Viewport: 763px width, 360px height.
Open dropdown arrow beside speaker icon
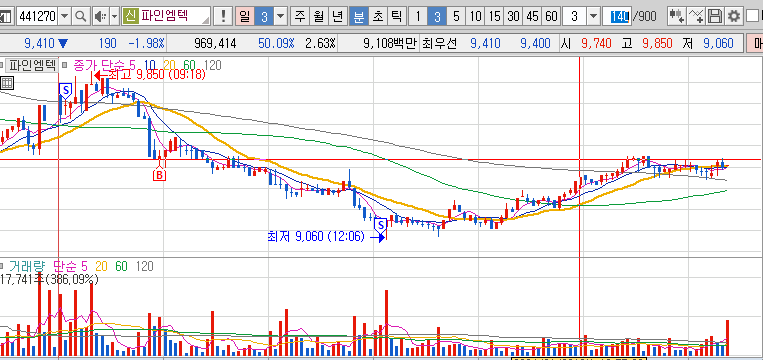click(x=114, y=17)
